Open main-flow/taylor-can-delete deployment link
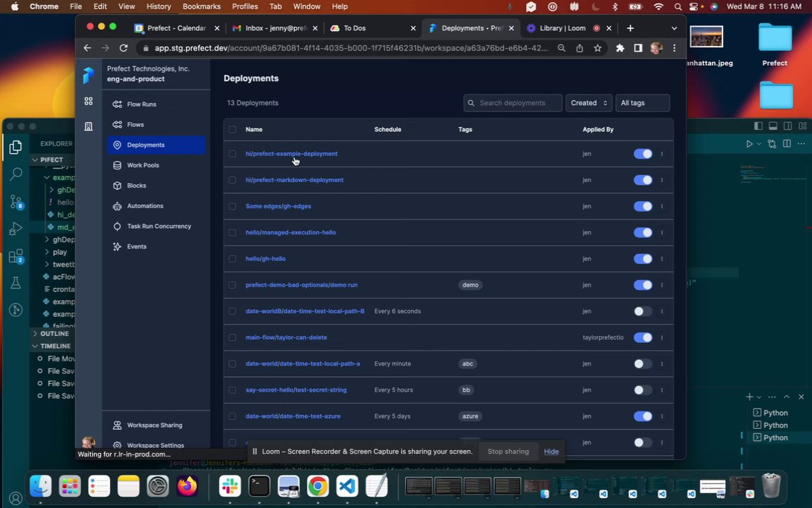The image size is (812, 508). coord(286,337)
